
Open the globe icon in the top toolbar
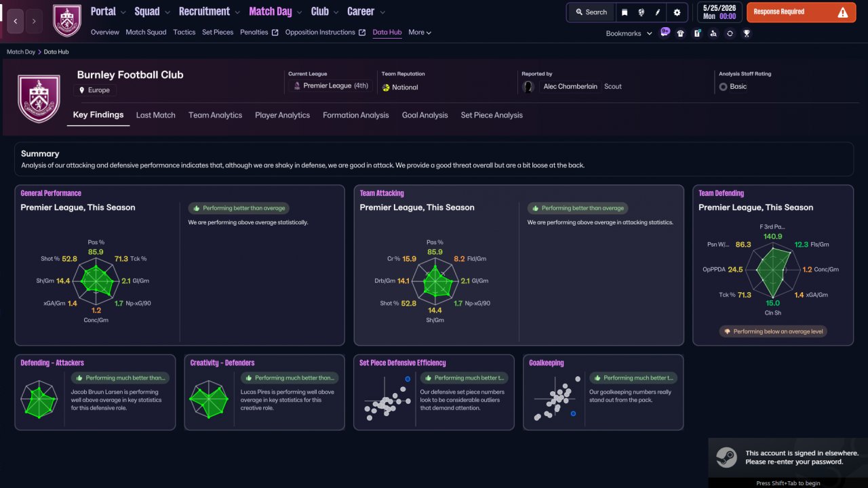coord(641,12)
